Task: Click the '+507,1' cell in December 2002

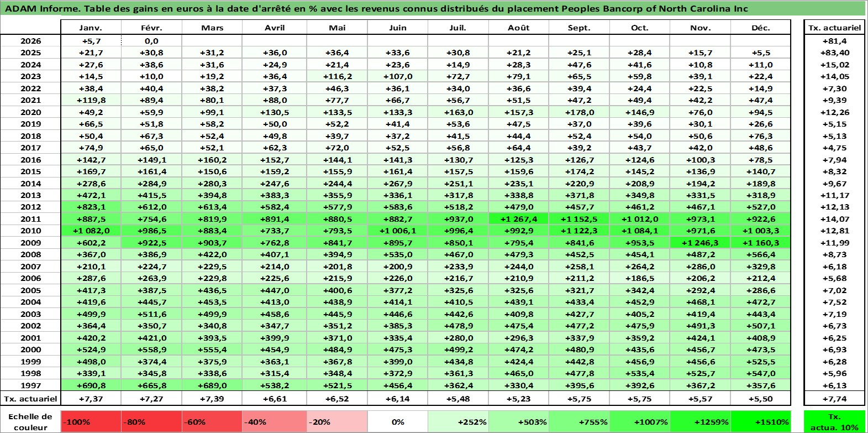Action: point(761,326)
